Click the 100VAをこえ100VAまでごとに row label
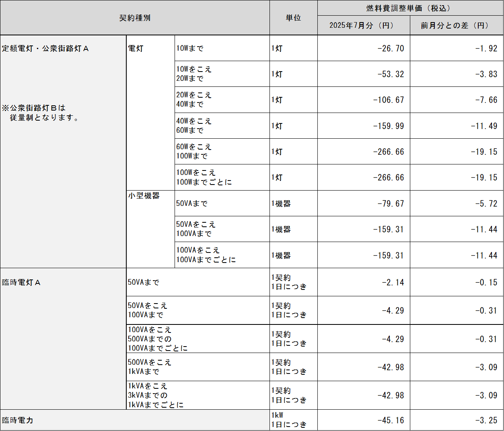Screen dimensions: 504x431 point(206,255)
